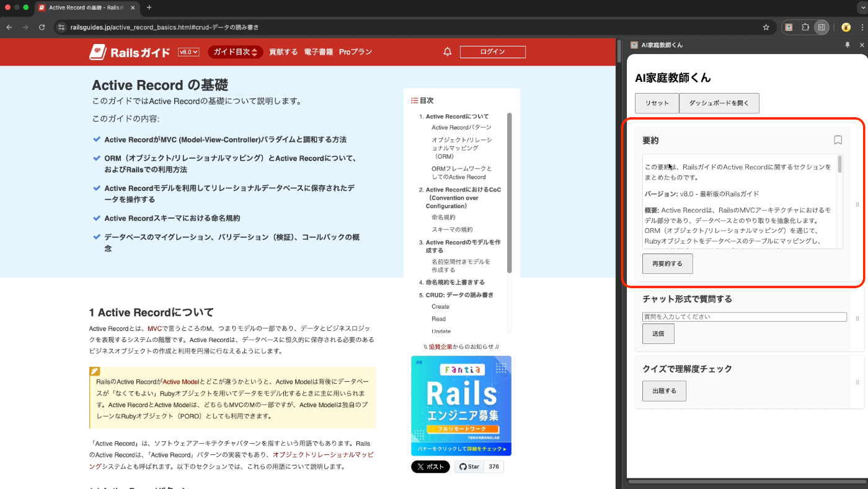
Task: Open the Extensions puzzle icon
Action: pos(805,27)
